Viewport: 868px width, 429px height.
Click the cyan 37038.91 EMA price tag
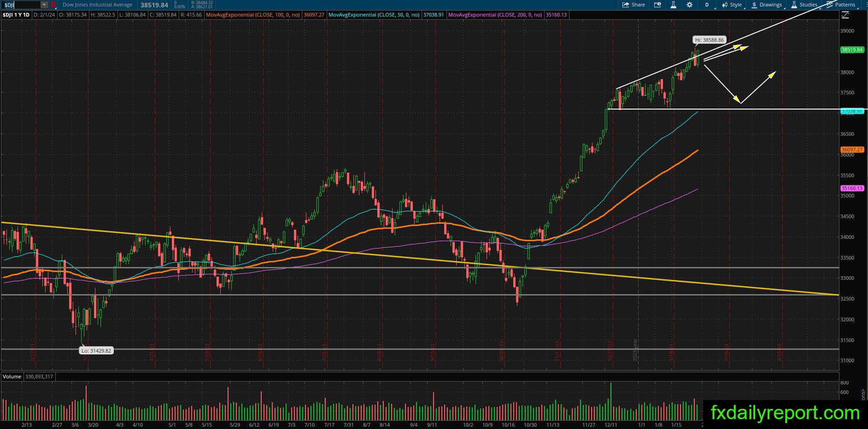(852, 111)
